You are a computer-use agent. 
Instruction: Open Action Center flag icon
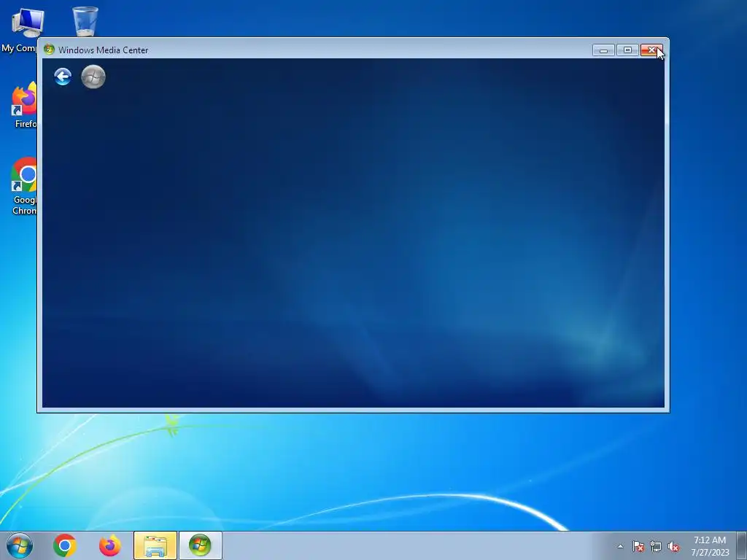coord(638,547)
